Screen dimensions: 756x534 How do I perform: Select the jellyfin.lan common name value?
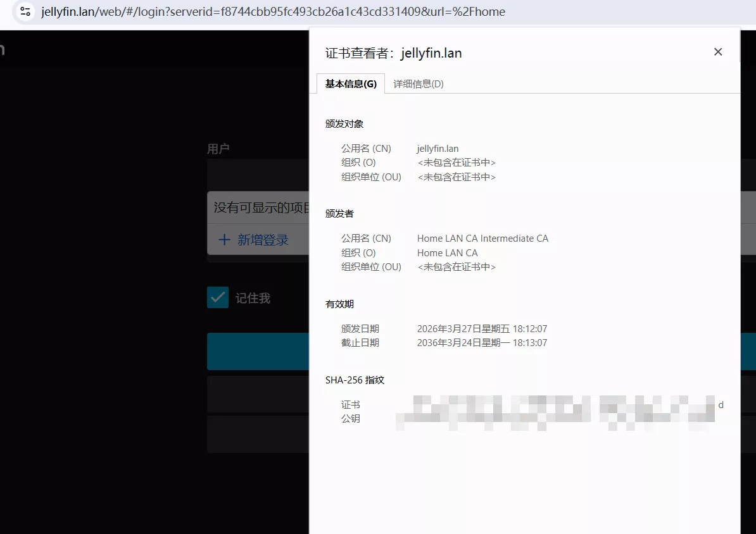tap(437, 148)
